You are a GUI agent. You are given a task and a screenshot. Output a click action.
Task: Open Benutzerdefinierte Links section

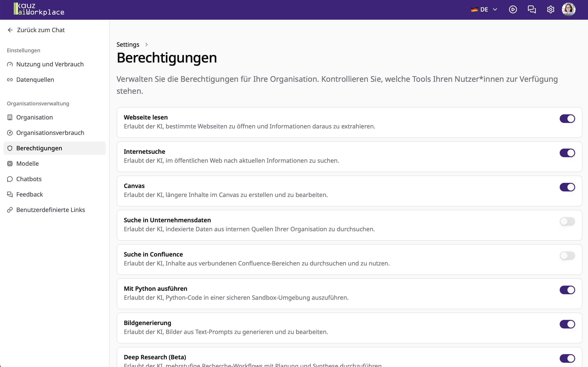[51, 210]
